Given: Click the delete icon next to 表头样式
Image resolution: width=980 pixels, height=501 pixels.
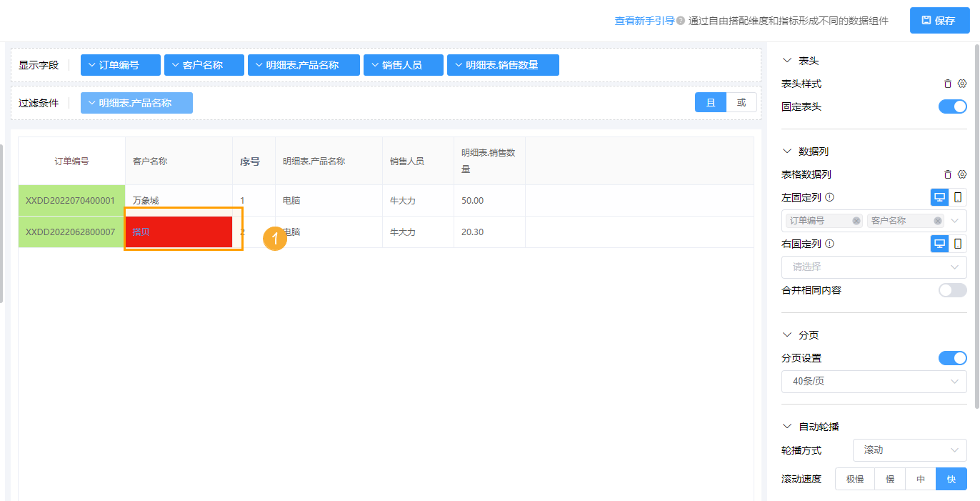Looking at the screenshot, I should pos(949,84).
